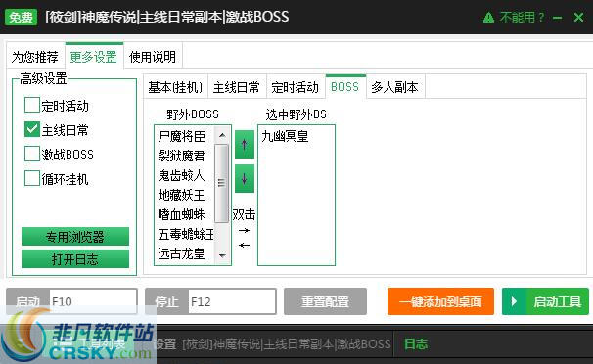Open the 定时活动 settings tab
The width and height of the screenshot is (593, 364).
(x=296, y=87)
